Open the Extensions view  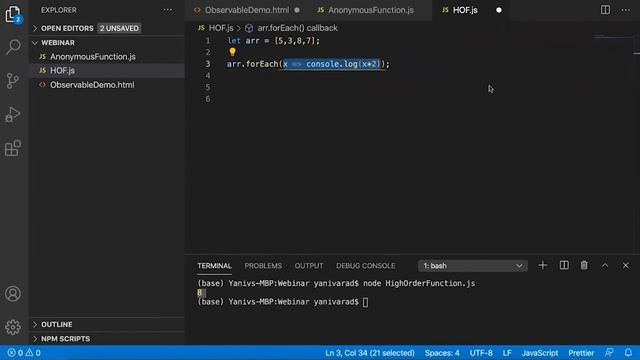[13, 148]
